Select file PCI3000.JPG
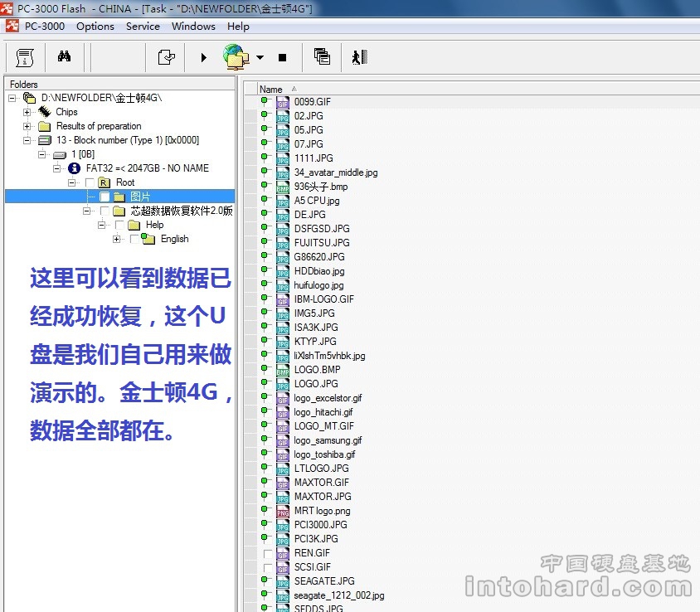Image resolution: width=700 pixels, height=612 pixels. coord(320,525)
